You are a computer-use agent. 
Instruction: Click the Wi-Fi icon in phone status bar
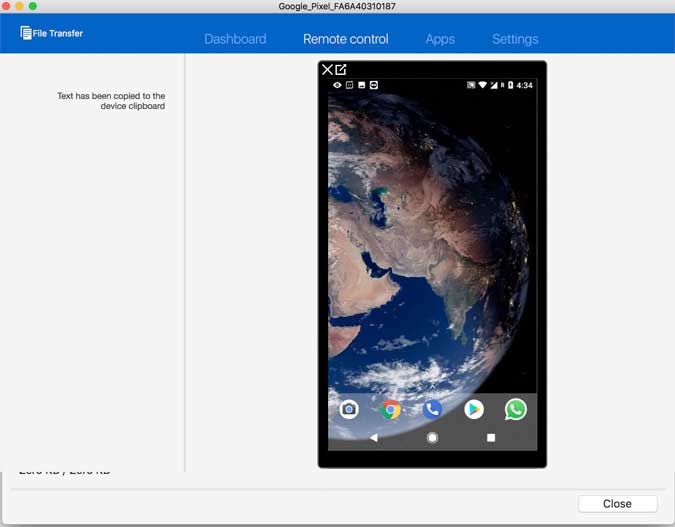(x=483, y=85)
